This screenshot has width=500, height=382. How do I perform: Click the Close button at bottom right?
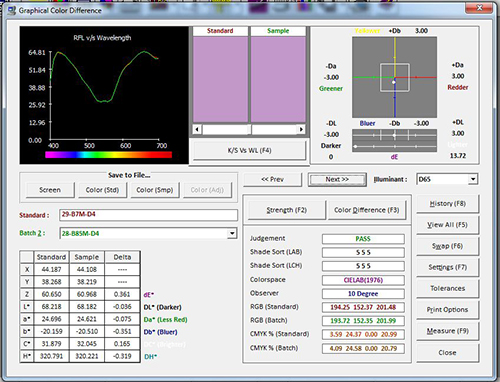click(x=447, y=353)
